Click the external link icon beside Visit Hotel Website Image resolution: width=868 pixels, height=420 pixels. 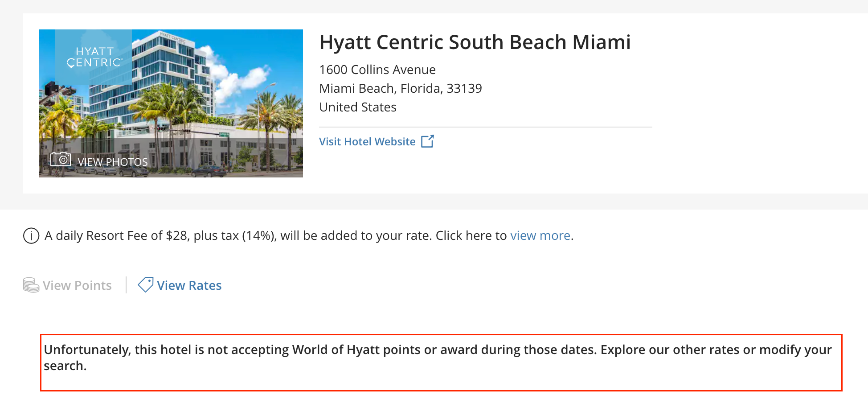tap(427, 141)
